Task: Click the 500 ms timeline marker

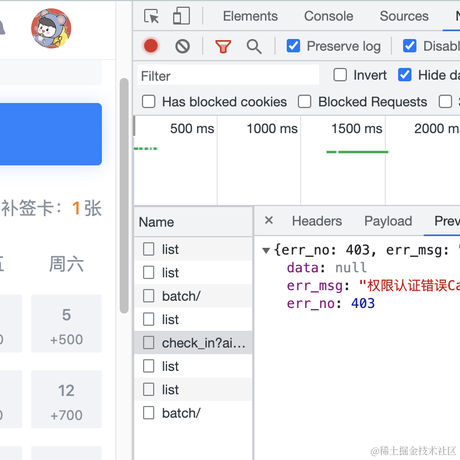Action: tap(192, 129)
